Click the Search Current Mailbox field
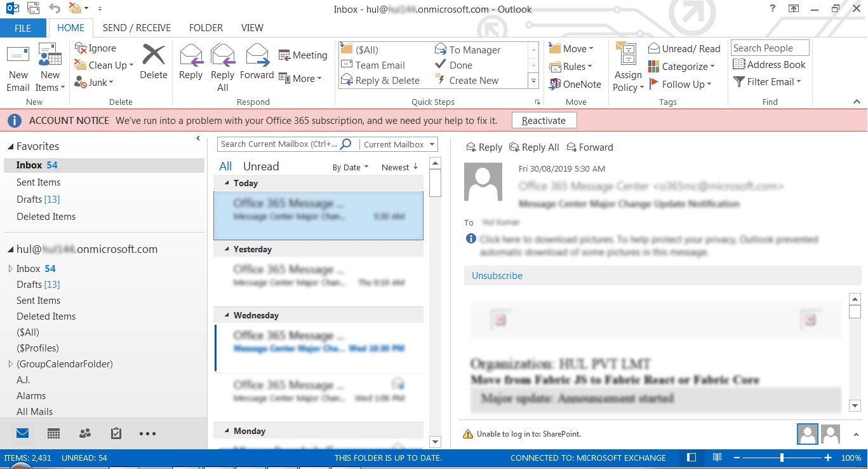 [279, 144]
